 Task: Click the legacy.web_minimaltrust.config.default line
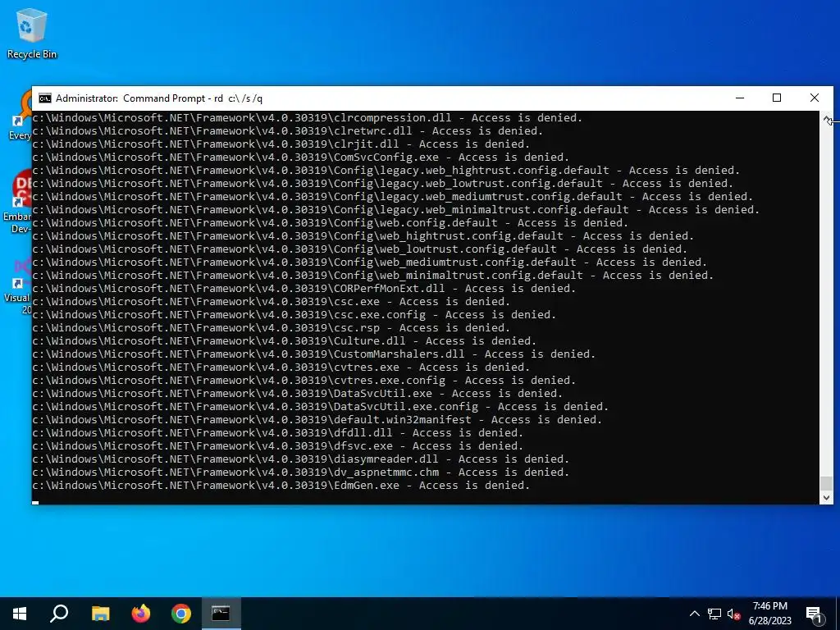pyautogui.click(x=396, y=209)
